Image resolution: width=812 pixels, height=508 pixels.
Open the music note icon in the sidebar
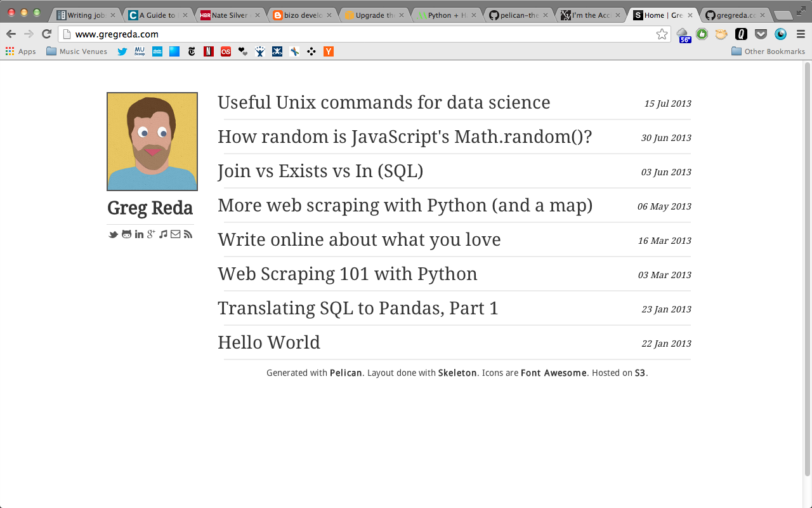[163, 234]
